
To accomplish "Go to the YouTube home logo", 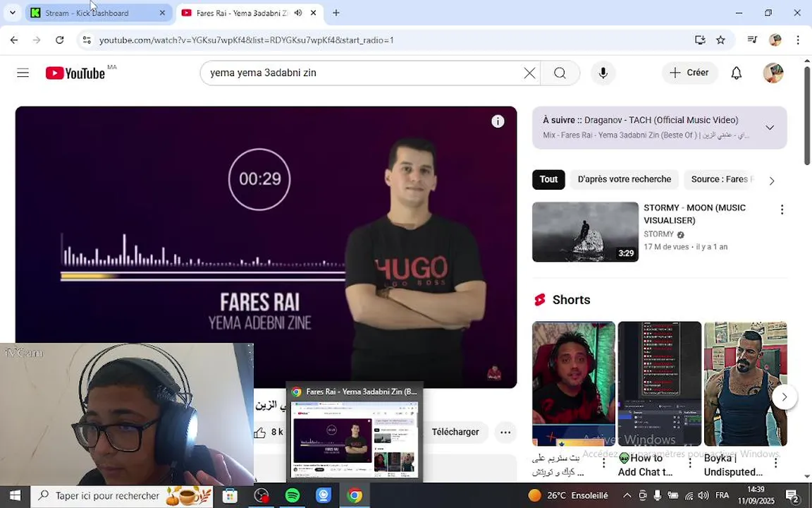I will [x=75, y=73].
